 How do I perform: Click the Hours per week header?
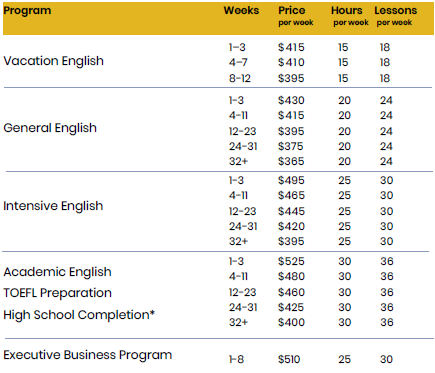[x=350, y=16]
